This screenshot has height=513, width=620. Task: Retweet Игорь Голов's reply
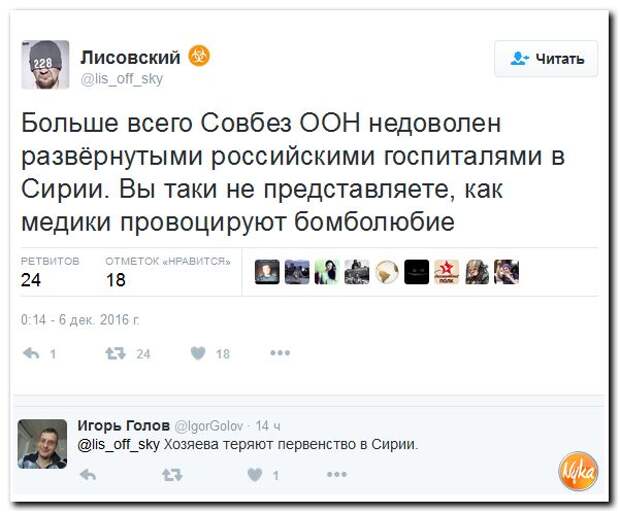[x=171, y=476]
